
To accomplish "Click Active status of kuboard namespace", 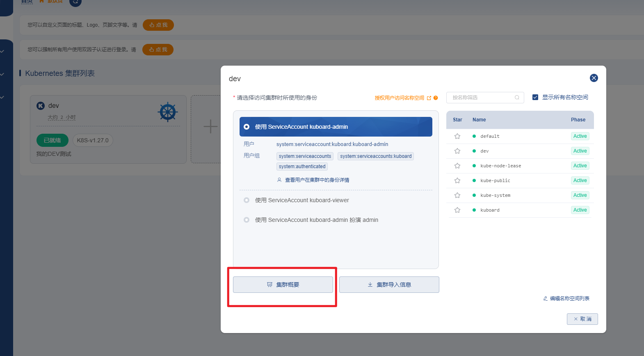I will pos(580,210).
